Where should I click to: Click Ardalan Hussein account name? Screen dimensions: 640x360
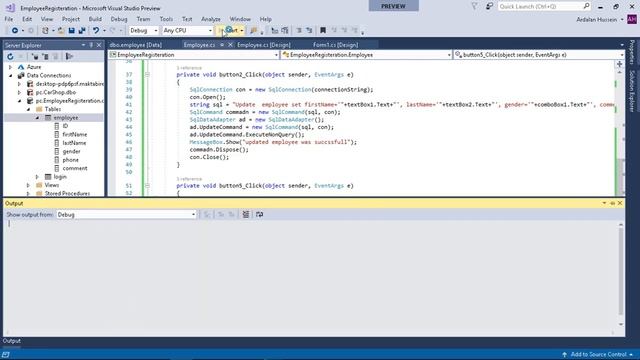[x=596, y=19]
